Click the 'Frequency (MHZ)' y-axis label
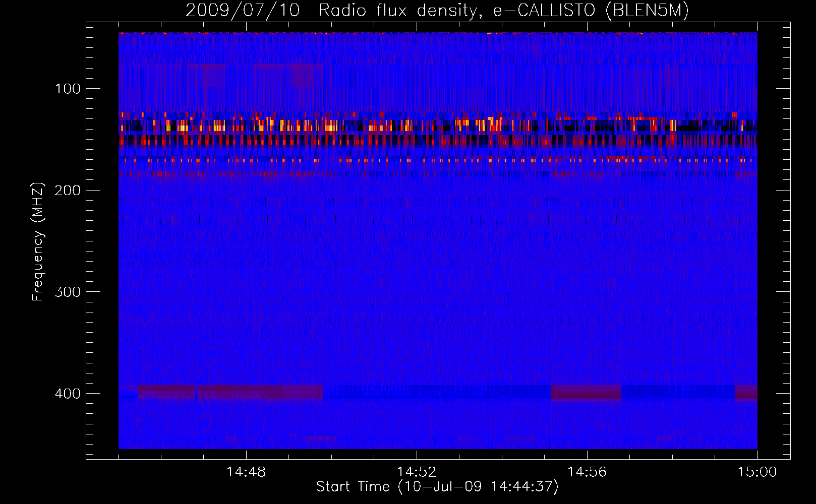The width and height of the screenshot is (816, 504). pyautogui.click(x=38, y=241)
